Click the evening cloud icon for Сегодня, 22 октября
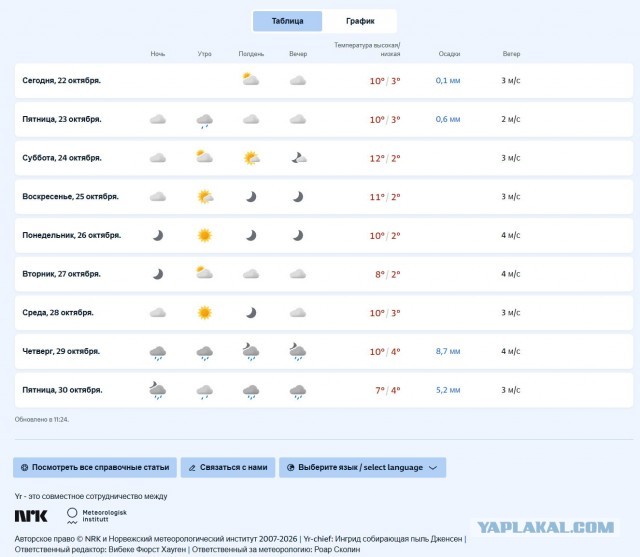 coord(298,81)
